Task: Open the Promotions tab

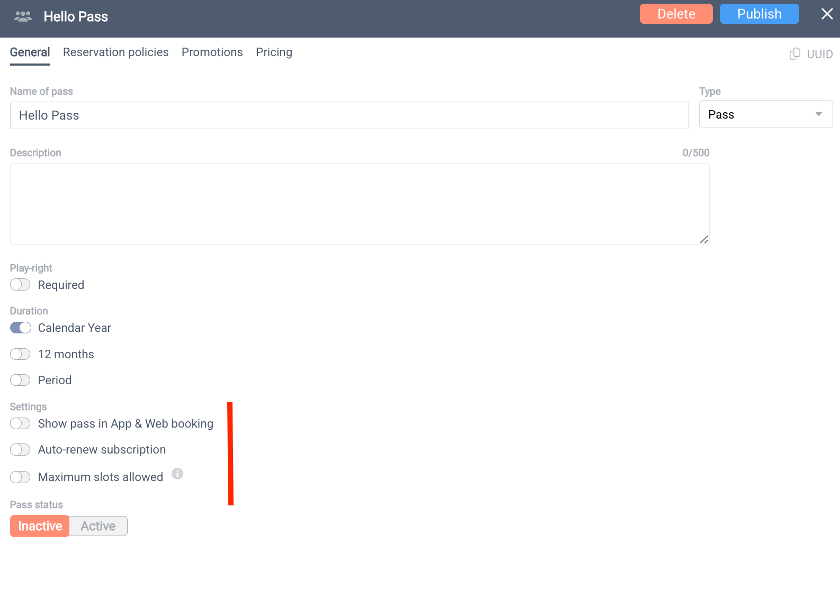Action: tap(212, 52)
